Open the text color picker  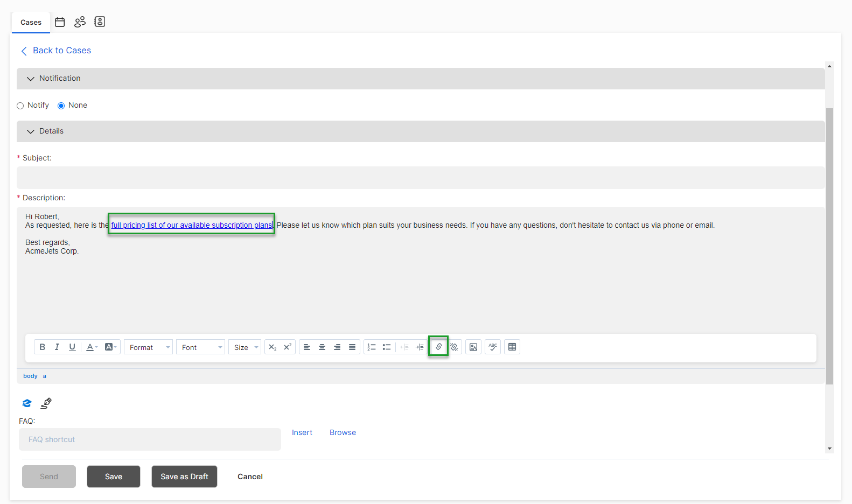pos(92,347)
